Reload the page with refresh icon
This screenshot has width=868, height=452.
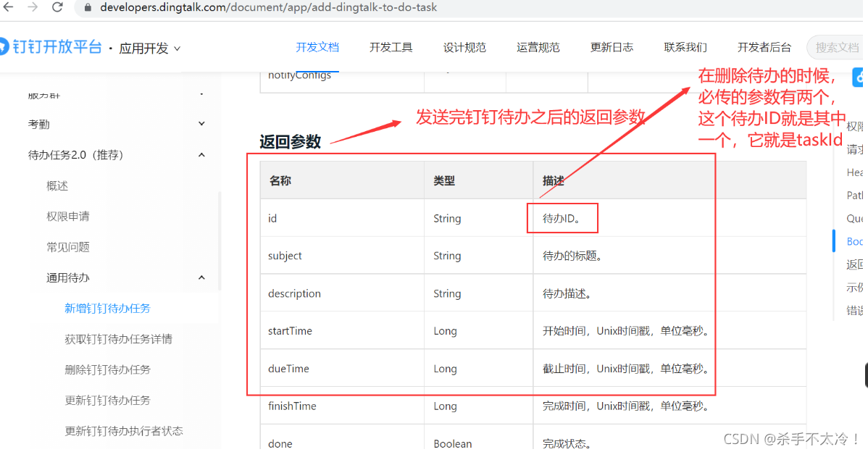(57, 7)
